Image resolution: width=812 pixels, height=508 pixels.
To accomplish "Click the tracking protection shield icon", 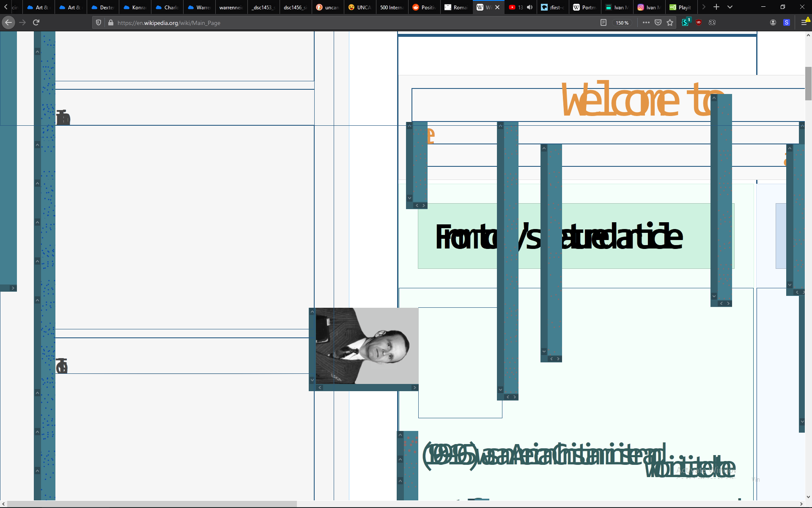I will click(x=98, y=22).
